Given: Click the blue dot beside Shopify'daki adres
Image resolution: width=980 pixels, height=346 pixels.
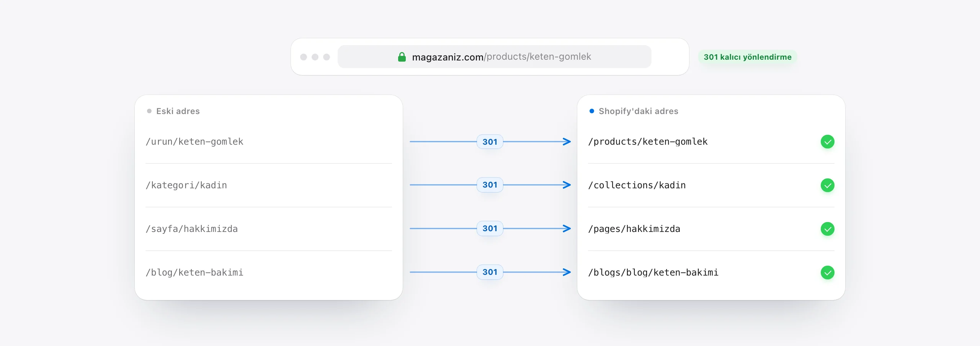Looking at the screenshot, I should click(x=592, y=111).
